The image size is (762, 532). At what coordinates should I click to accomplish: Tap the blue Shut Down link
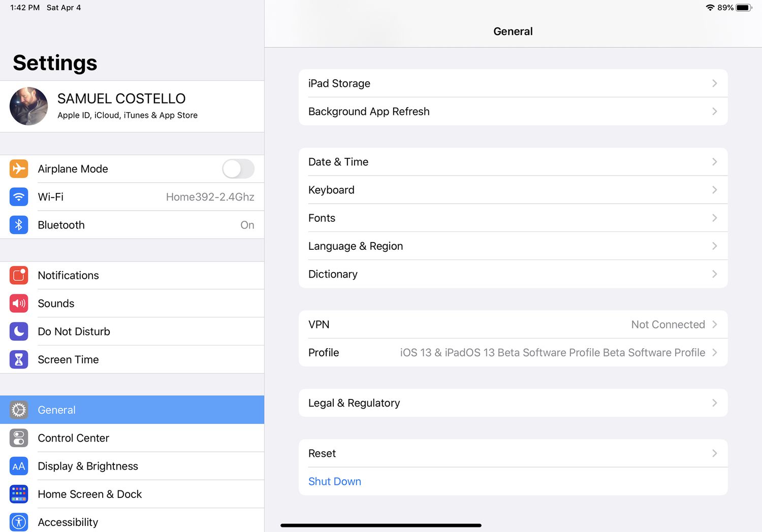pyautogui.click(x=335, y=481)
